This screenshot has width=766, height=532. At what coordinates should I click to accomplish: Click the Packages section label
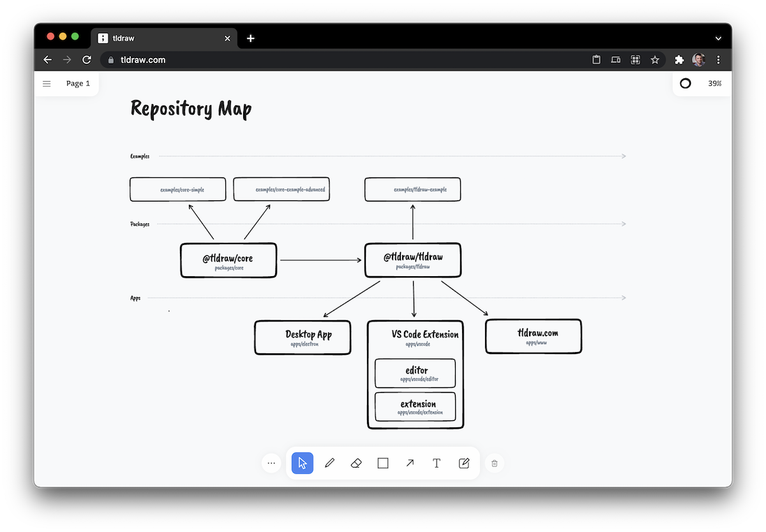pos(140,224)
